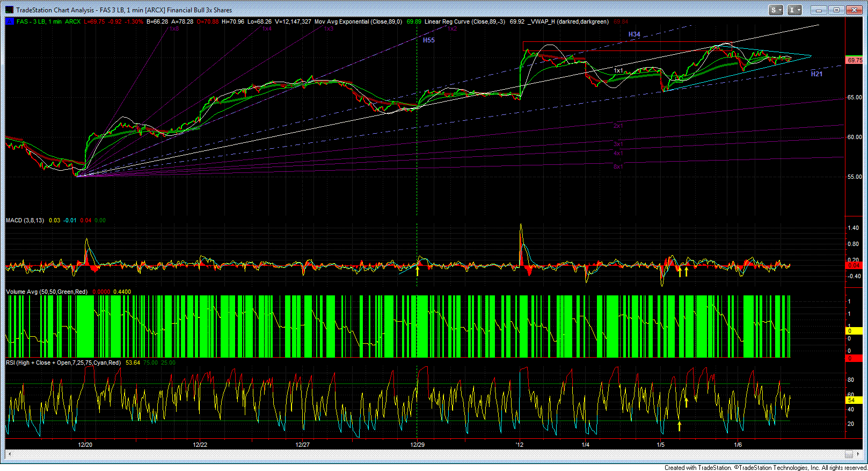Image resolution: width=868 pixels, height=471 pixels.
Task: Click the yellow 54 RSI axis tag
Action: coord(854,400)
